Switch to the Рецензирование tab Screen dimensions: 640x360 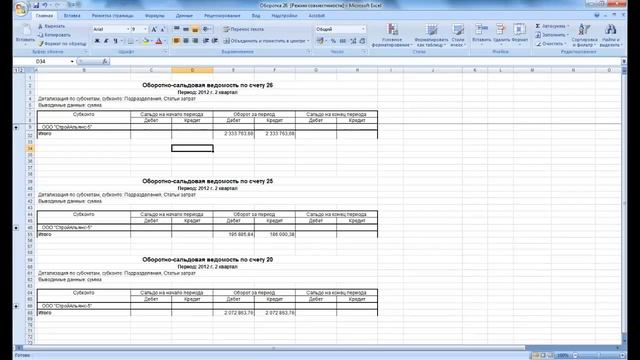pos(222,16)
